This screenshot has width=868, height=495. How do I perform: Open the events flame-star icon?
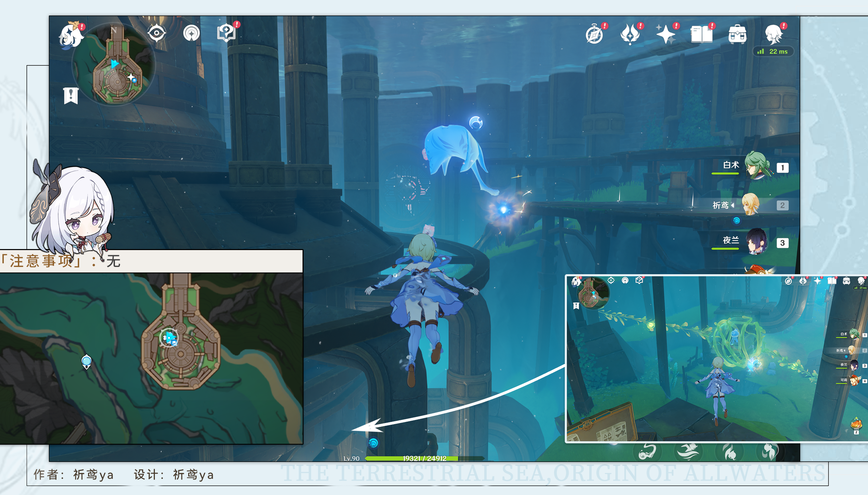[630, 34]
